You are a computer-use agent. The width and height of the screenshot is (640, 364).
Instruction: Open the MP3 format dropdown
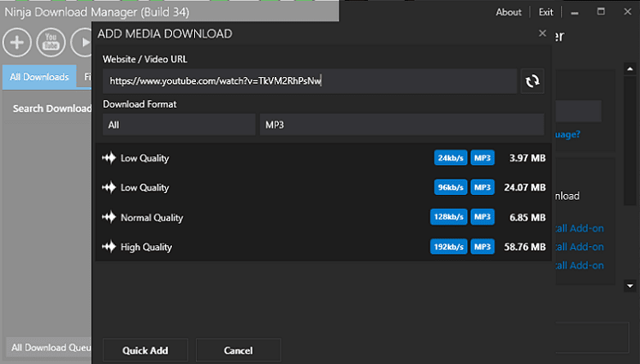(401, 125)
